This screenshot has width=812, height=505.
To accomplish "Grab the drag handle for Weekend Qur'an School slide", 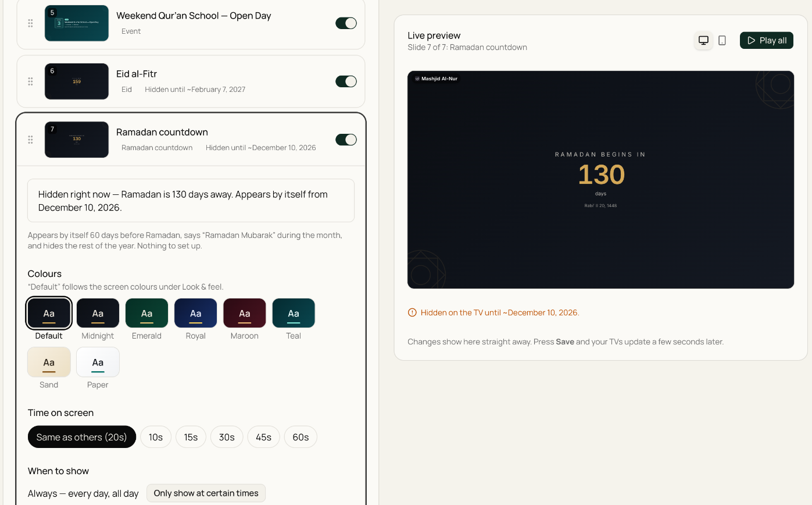I will 30,23.
